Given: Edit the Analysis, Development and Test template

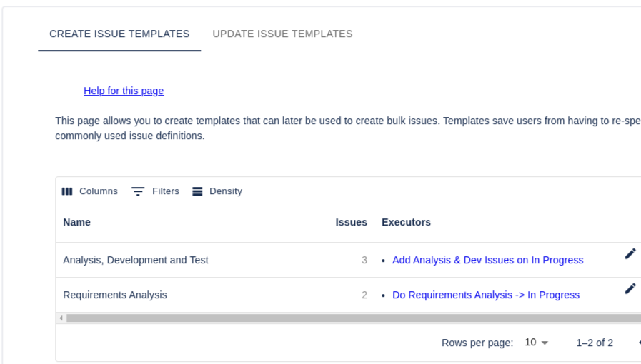Looking at the screenshot, I should pyautogui.click(x=630, y=254).
